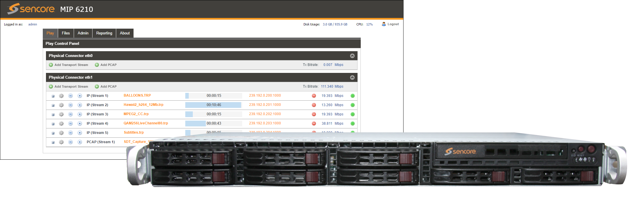Expand IP (Stream 1) row details

[53, 96]
